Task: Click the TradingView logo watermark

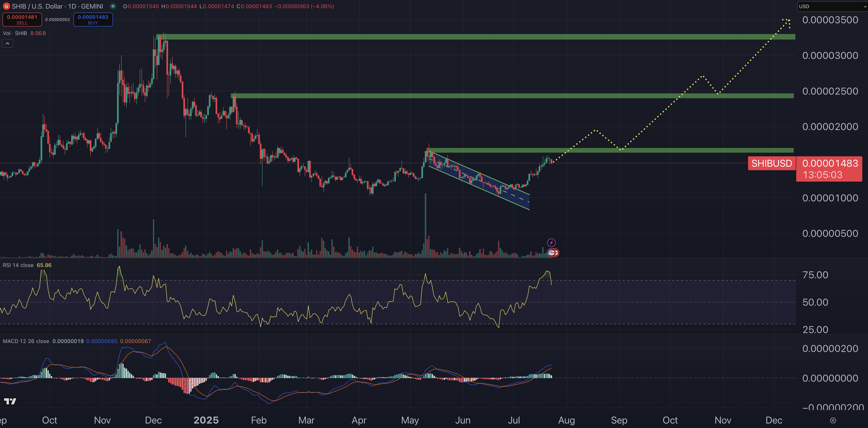Action: click(x=10, y=401)
